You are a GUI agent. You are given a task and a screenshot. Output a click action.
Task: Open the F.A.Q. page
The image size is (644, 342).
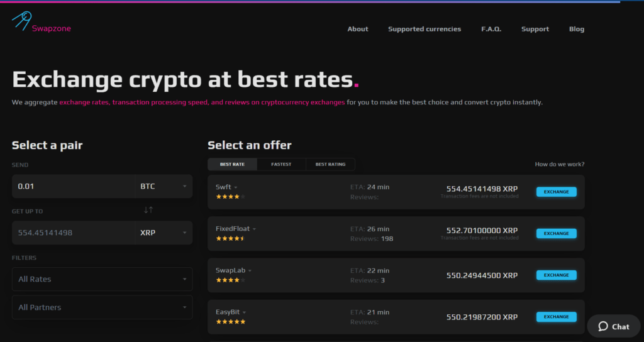tap(491, 29)
